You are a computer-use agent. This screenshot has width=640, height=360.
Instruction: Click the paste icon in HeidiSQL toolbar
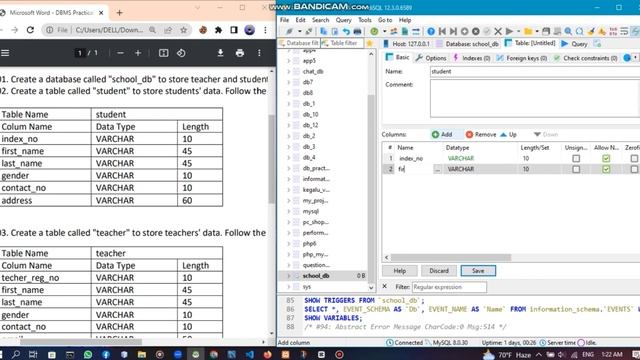coord(335,31)
